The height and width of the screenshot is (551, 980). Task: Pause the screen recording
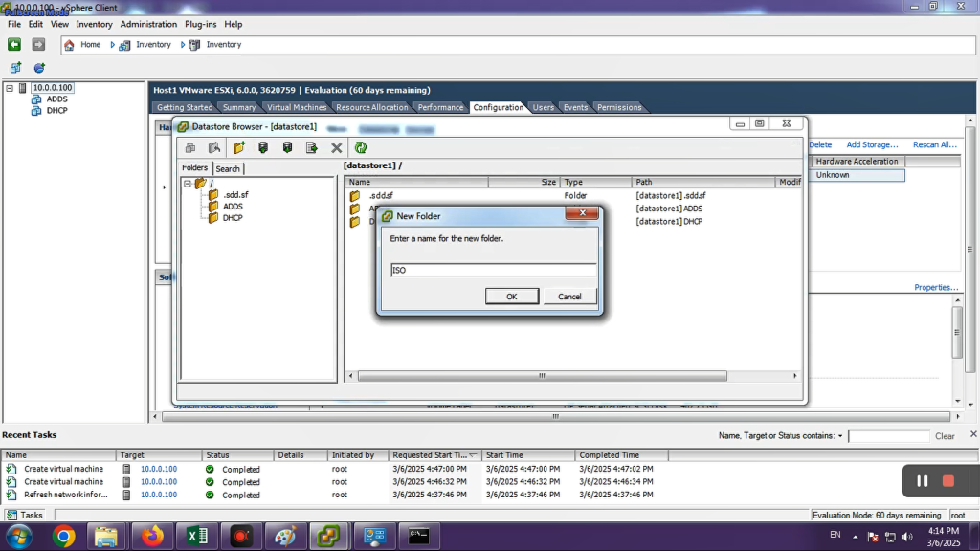point(922,481)
